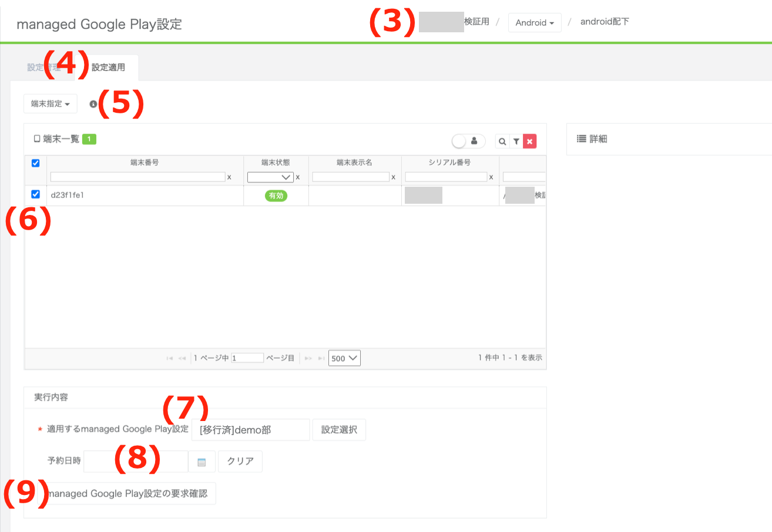Click the android配下 breadcrumb text
The image size is (772, 532).
point(605,22)
